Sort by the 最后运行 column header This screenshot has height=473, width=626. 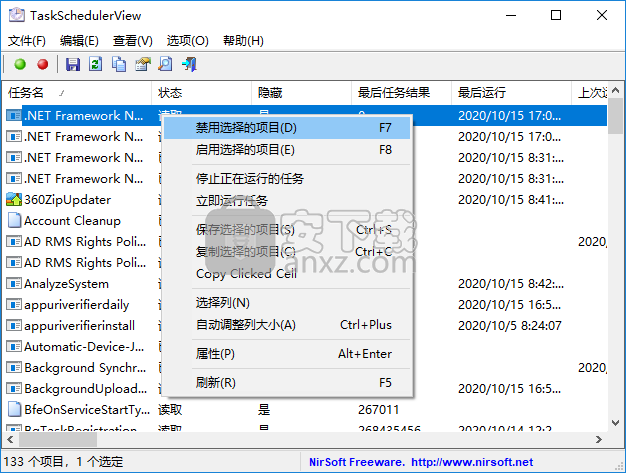[x=511, y=93]
